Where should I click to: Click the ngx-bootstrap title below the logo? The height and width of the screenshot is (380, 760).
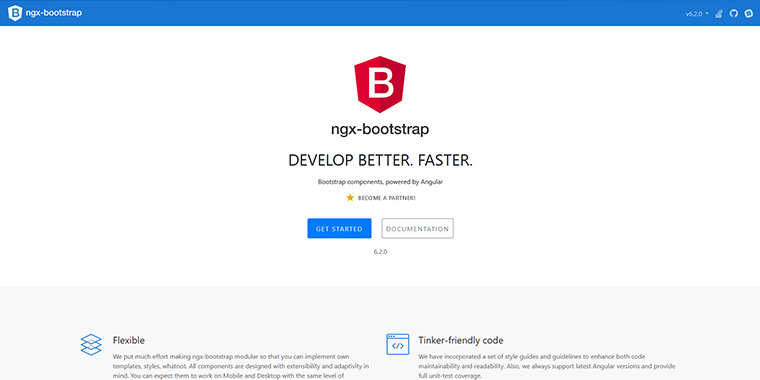pyautogui.click(x=380, y=130)
